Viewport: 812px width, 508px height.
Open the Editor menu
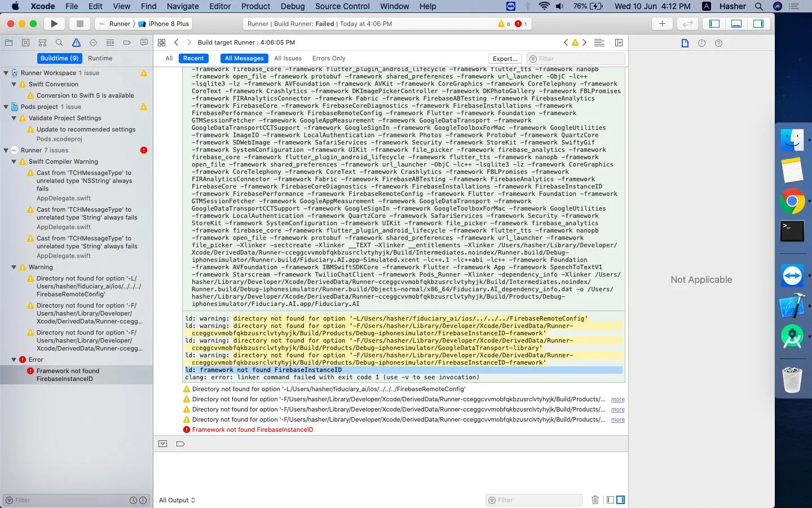[x=220, y=6]
